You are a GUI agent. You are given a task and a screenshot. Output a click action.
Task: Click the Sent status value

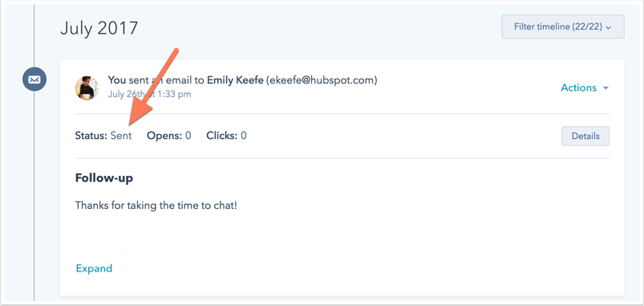tap(121, 136)
